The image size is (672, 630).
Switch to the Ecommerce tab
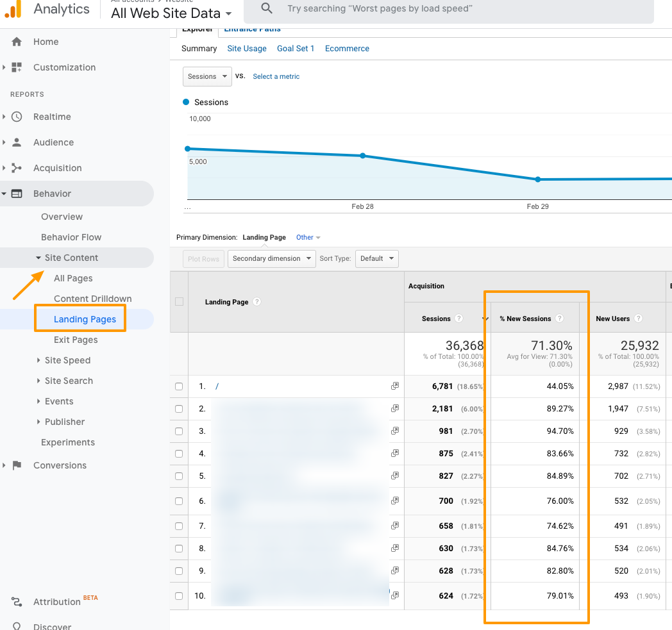coord(347,49)
